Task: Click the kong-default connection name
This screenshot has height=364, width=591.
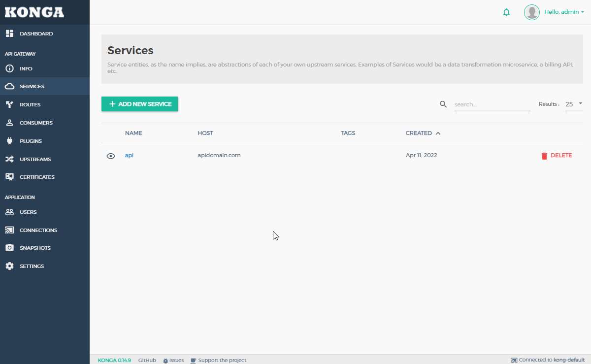Action: [569, 360]
